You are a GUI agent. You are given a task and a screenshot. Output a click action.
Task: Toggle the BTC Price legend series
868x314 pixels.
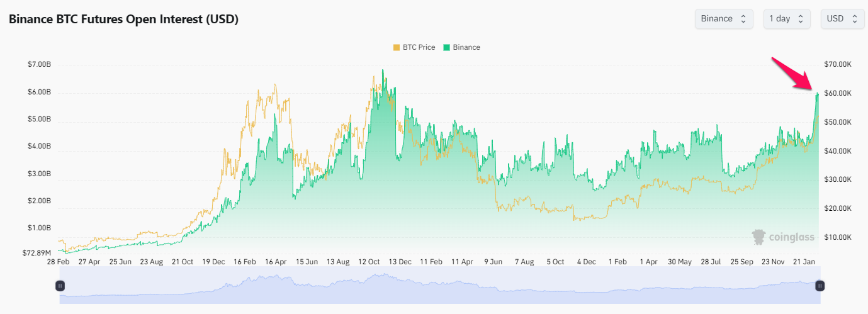click(x=414, y=47)
